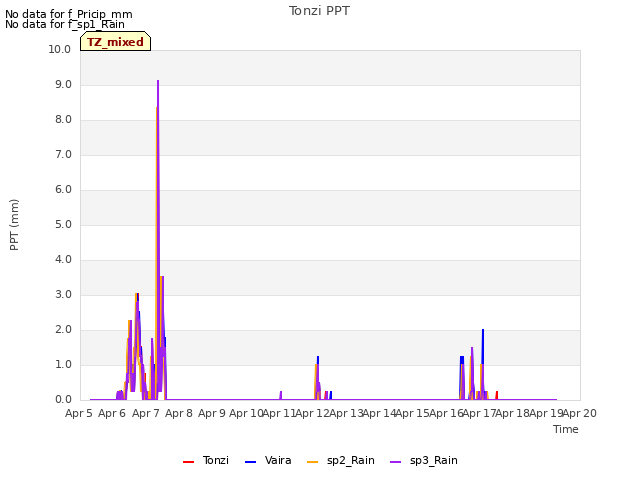This screenshot has height=480, width=640.
Task: Click the small red Tonzi spike after Apr 17
Action: (x=497, y=394)
